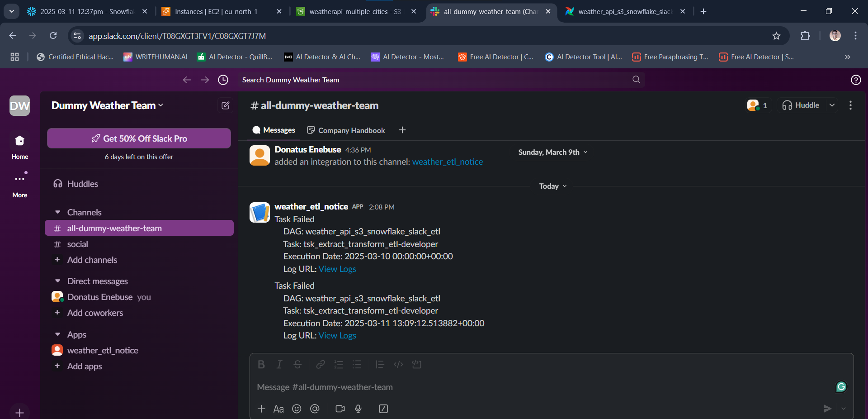Viewport: 868px width, 419px height.
Task: Open More menu in left rail
Action: tap(19, 185)
